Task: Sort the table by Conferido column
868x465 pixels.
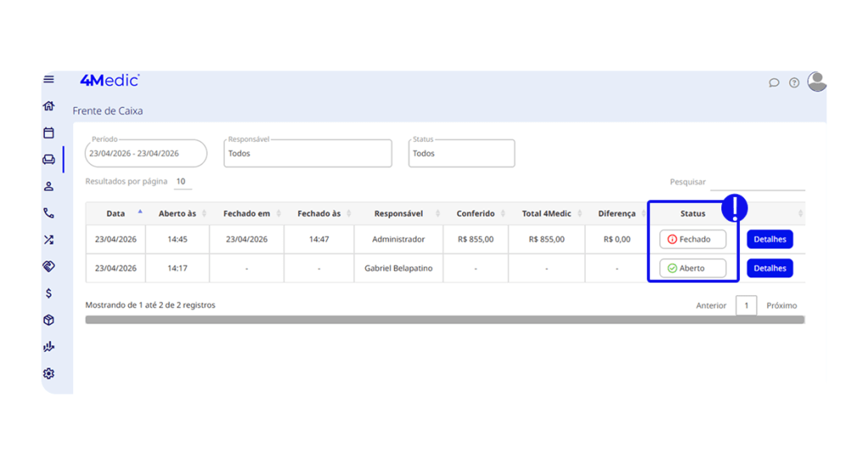Action: (x=476, y=214)
